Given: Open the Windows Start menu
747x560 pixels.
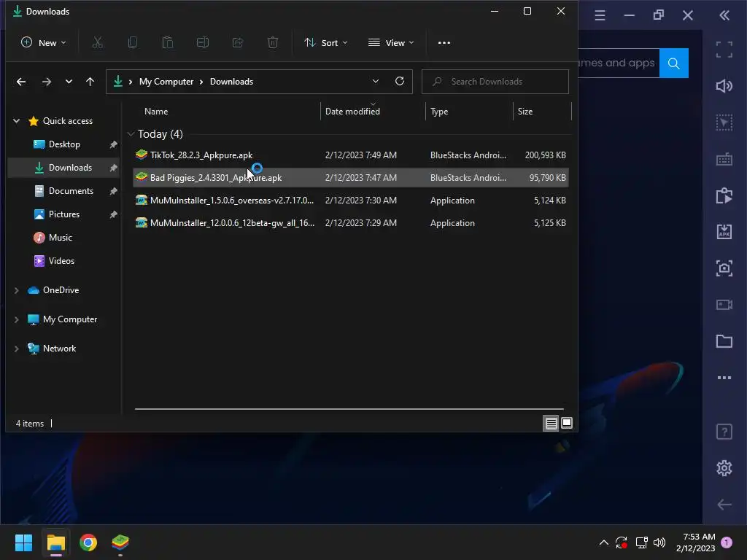Looking at the screenshot, I should pos(23,542).
